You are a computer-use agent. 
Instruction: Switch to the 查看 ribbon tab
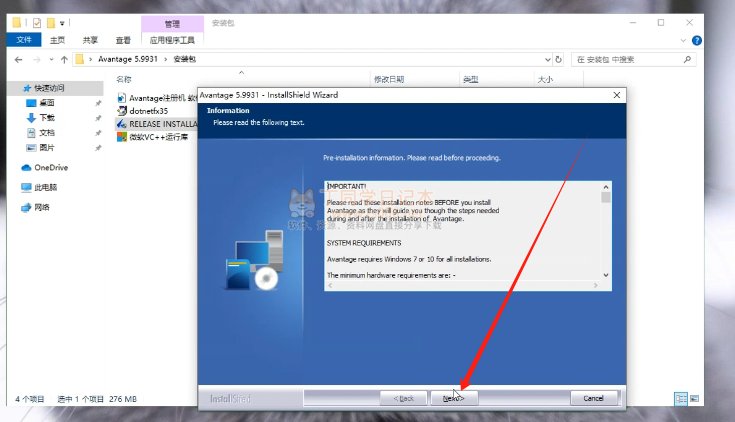click(x=123, y=40)
